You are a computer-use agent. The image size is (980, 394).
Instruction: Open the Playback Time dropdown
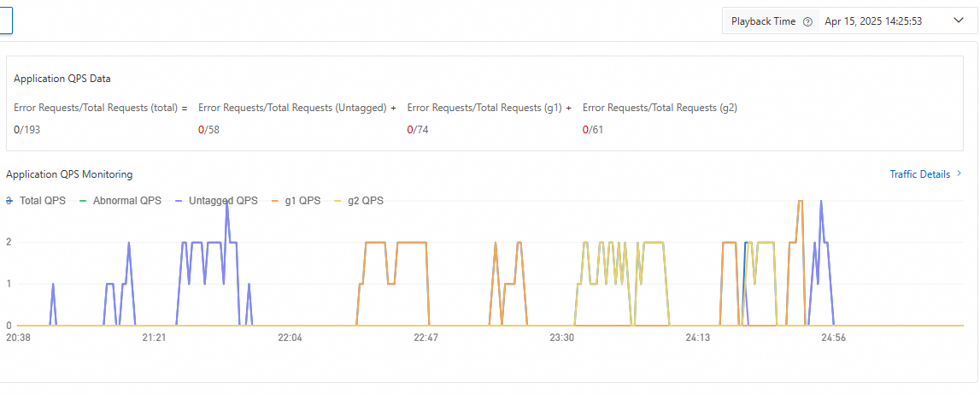850,21
